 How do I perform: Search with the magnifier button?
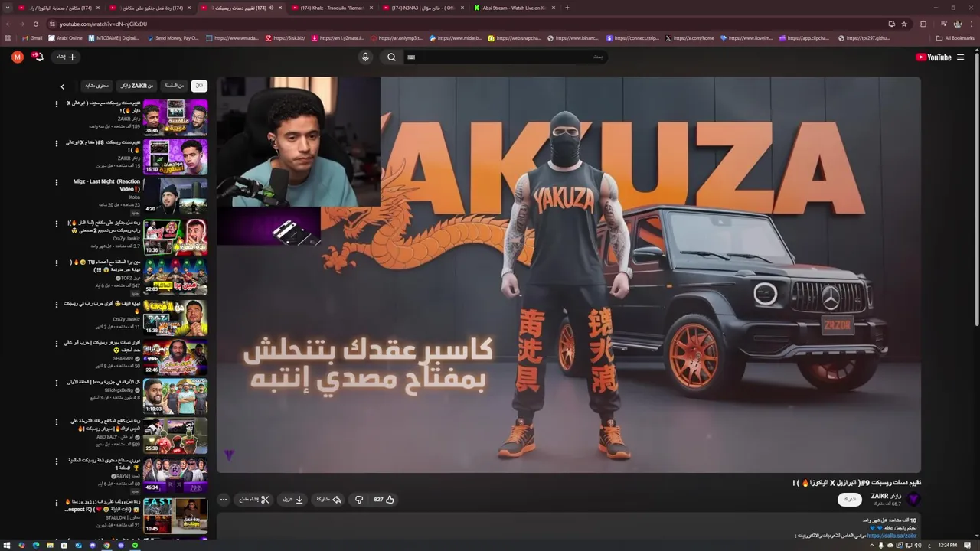[x=391, y=57]
